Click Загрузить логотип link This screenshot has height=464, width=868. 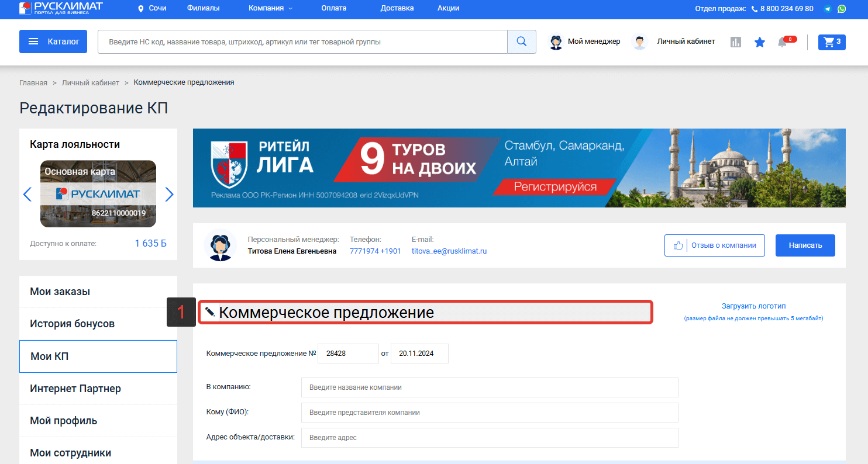click(x=753, y=306)
